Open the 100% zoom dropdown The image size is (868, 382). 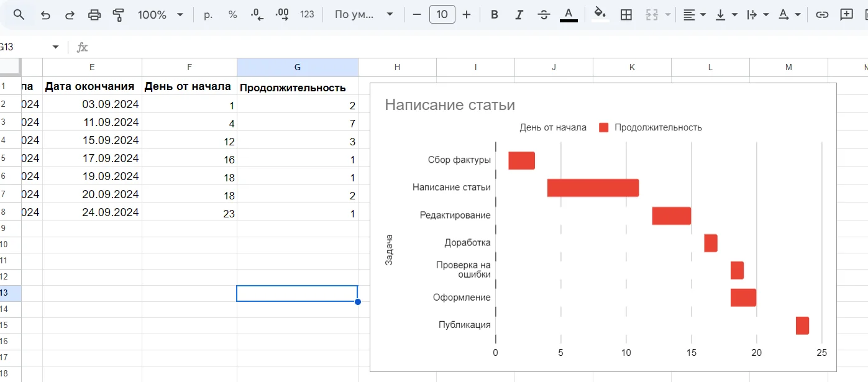[x=160, y=15]
